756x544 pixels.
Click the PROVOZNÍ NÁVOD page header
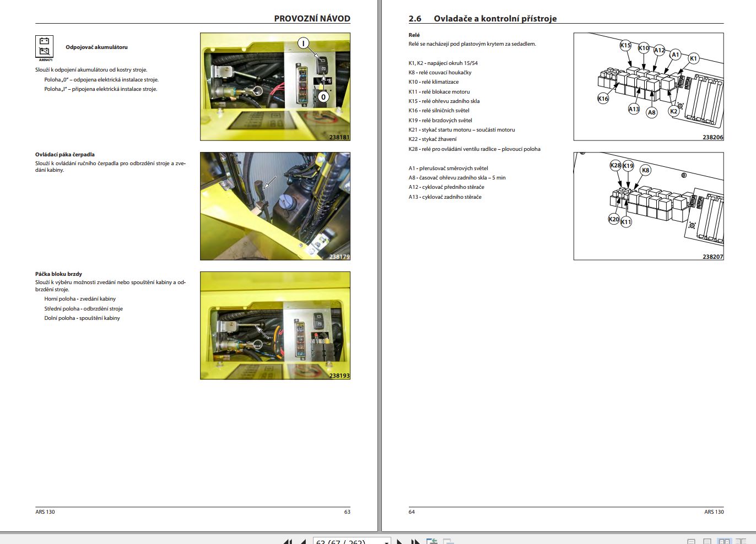click(x=312, y=18)
